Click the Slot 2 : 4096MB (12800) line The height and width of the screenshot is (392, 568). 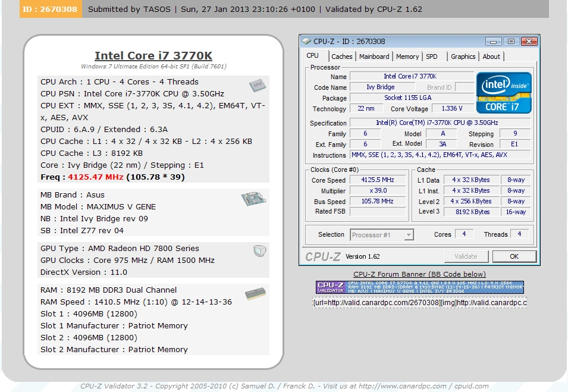pyautogui.click(x=89, y=338)
